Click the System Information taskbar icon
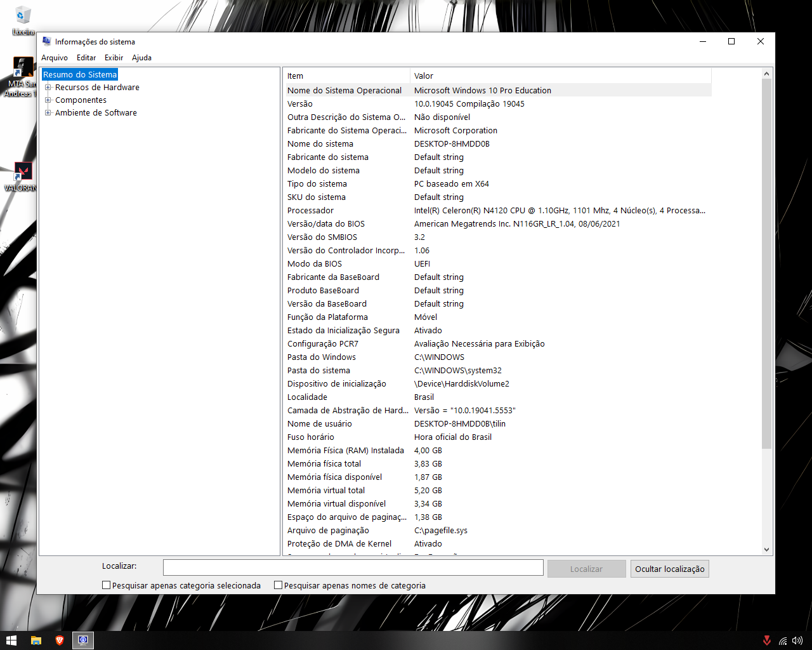812x650 pixels. click(x=83, y=640)
